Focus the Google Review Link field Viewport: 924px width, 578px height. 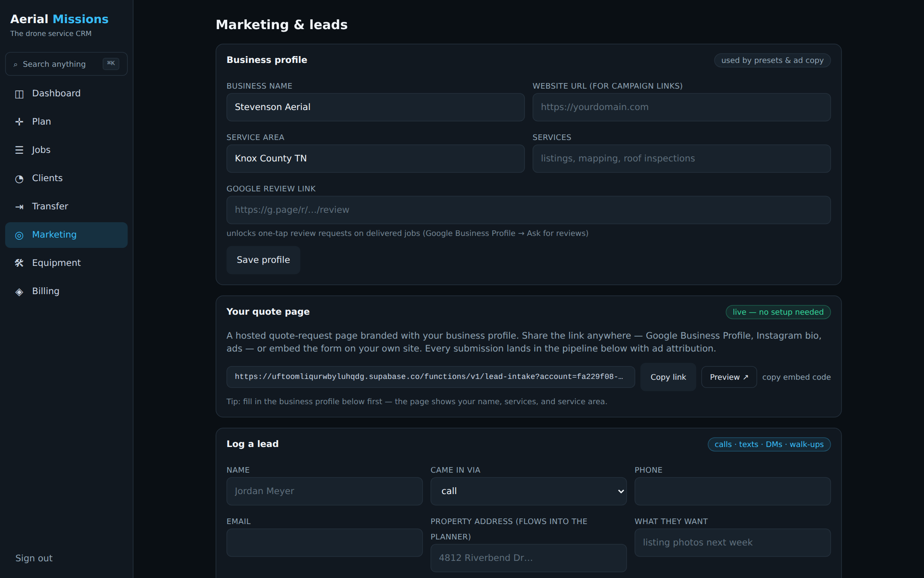click(x=528, y=210)
